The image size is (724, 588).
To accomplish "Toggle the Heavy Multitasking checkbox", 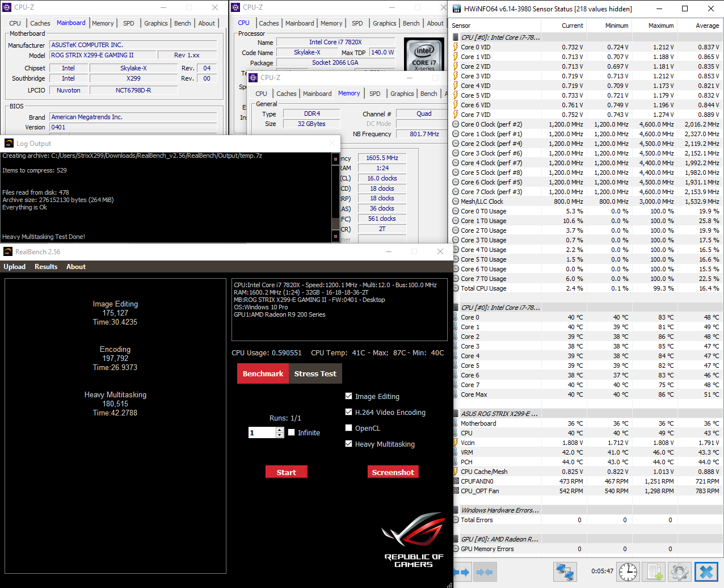I will click(x=349, y=444).
